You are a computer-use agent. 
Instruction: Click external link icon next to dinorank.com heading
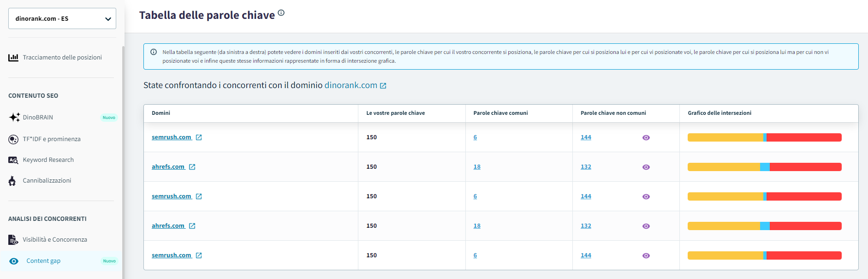[x=383, y=86]
